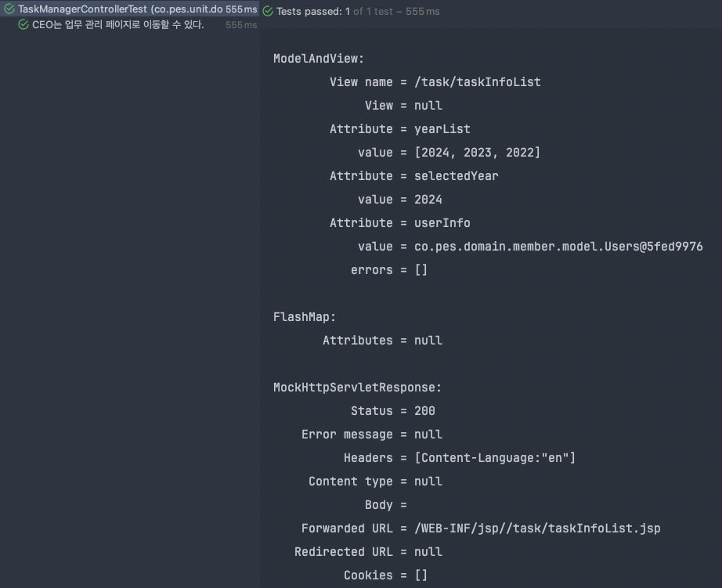Click the test status icon before 'CEO는 업무'
The width and height of the screenshot is (722, 588).
click(22, 25)
